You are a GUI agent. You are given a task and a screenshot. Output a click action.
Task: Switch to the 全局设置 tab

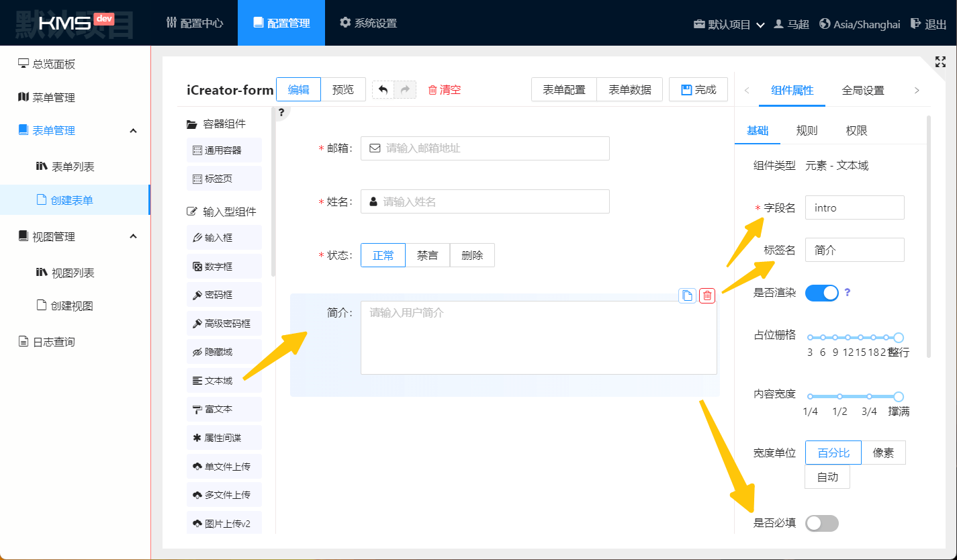pyautogui.click(x=863, y=91)
